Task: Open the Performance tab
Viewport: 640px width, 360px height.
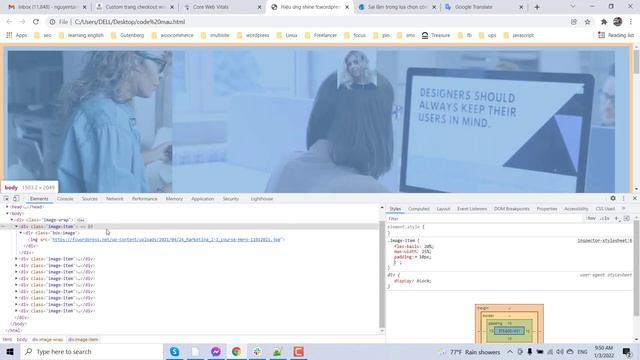Action: (x=144, y=199)
